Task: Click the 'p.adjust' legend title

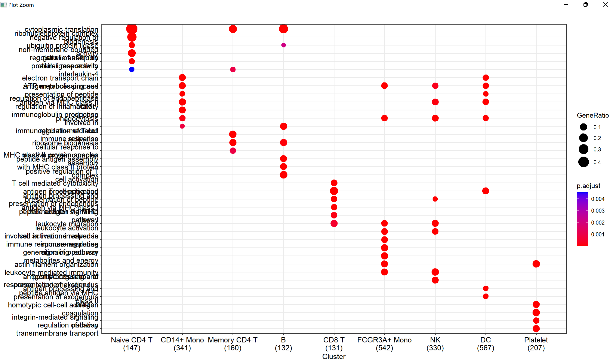Action: 588,186
